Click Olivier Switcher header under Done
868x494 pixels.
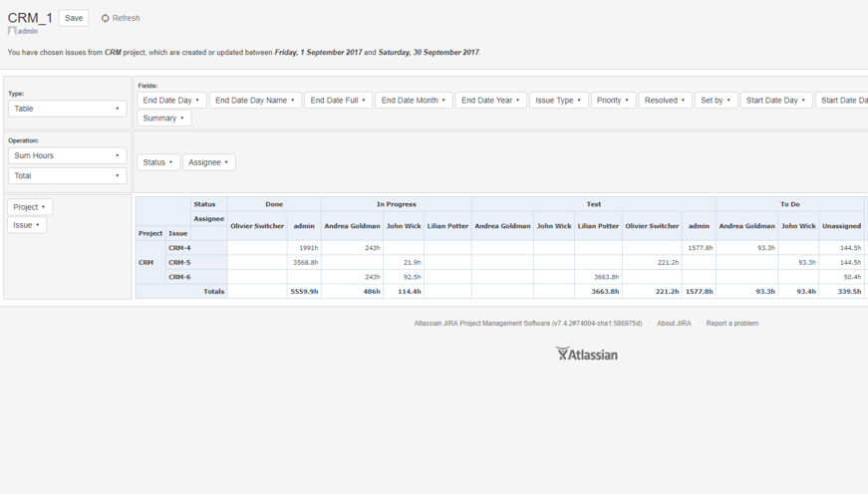257,226
